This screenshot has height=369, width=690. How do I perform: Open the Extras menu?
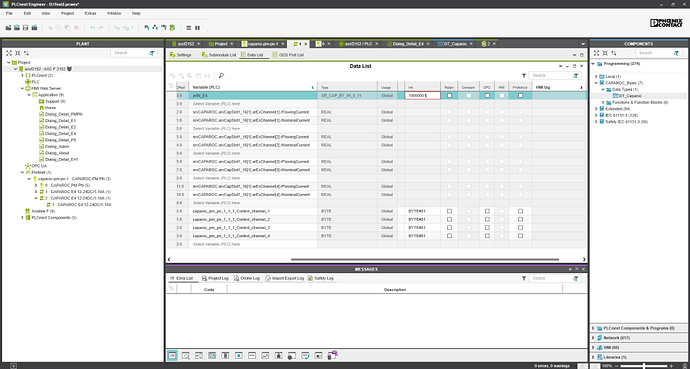pyautogui.click(x=90, y=14)
